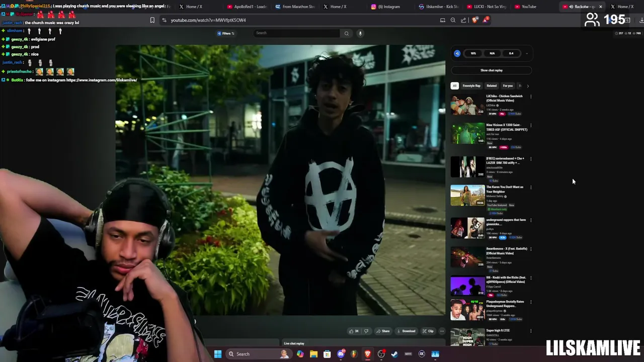Open more actions ellipsis below video

point(442,331)
